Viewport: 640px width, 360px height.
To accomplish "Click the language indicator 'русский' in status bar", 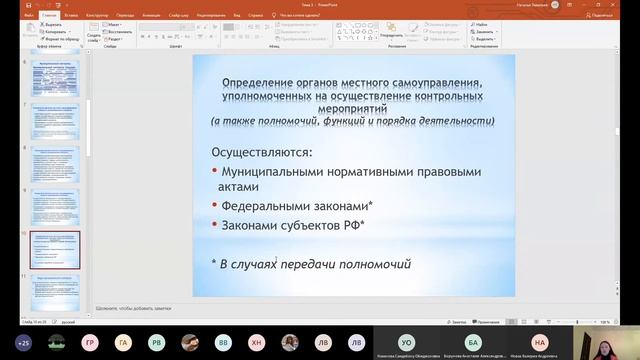I will [68, 322].
